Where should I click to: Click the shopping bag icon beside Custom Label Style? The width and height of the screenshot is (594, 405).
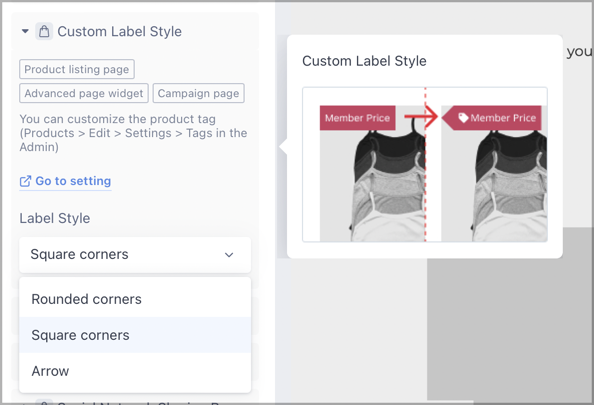[44, 31]
